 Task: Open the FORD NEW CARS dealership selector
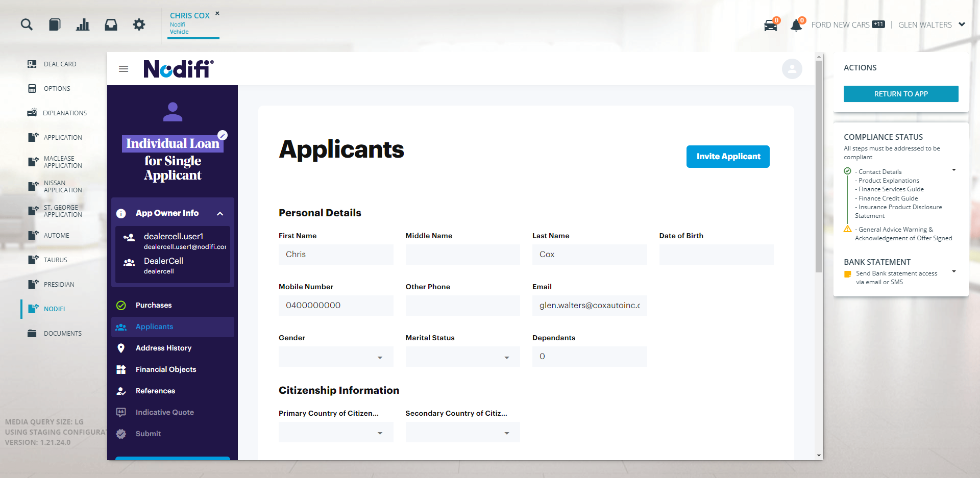848,24
